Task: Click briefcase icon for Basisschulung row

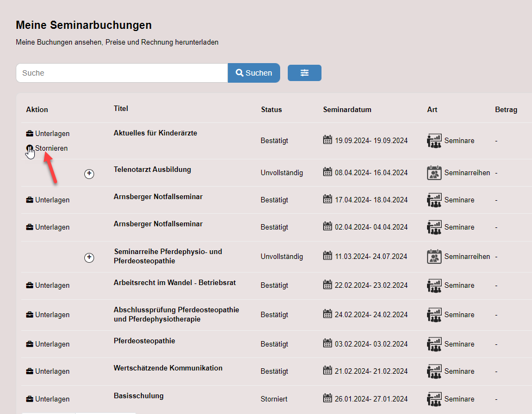Action: (30, 399)
